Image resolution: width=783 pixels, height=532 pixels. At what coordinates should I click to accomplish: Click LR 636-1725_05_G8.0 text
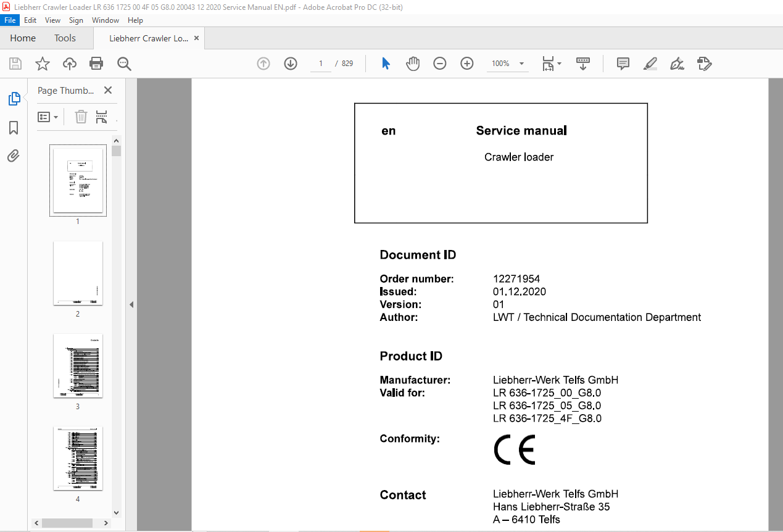(547, 405)
